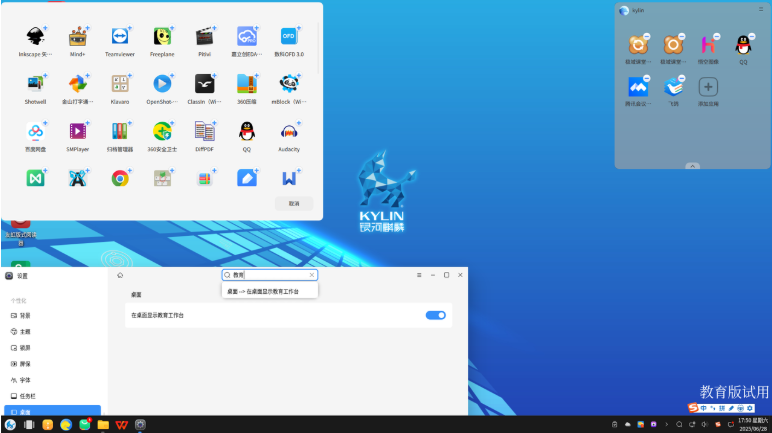Open the WPS Office icon in the taskbar
The height and width of the screenshot is (433, 772).
click(x=122, y=425)
